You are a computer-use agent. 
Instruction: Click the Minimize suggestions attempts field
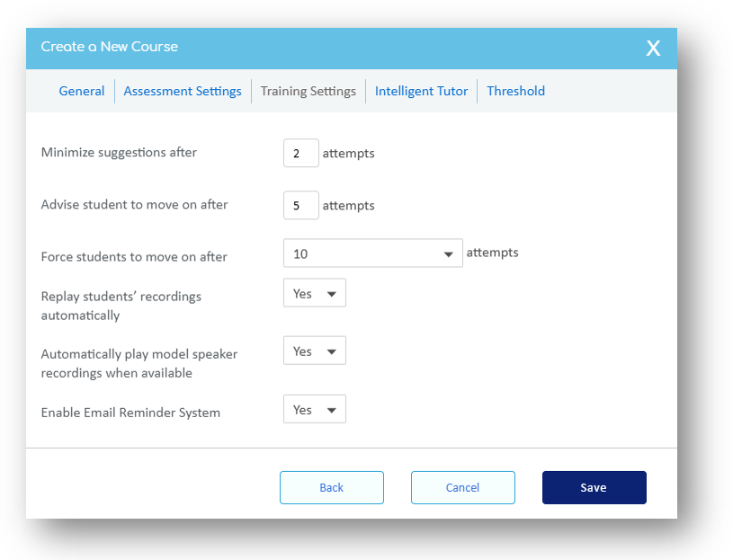pyautogui.click(x=300, y=153)
